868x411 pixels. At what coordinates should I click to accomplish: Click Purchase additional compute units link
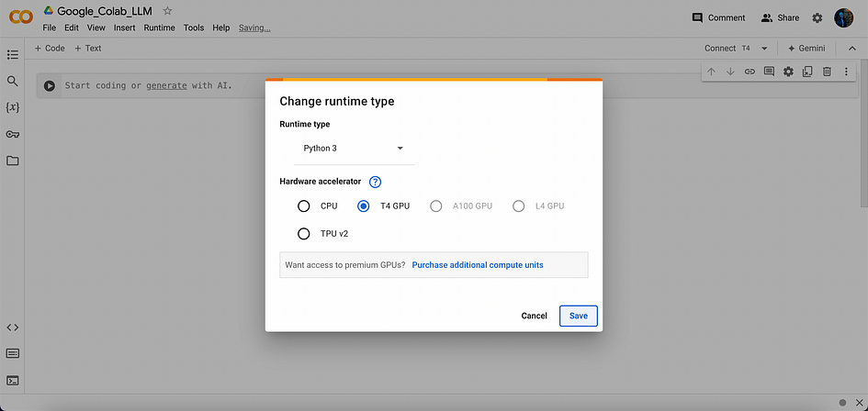click(478, 265)
